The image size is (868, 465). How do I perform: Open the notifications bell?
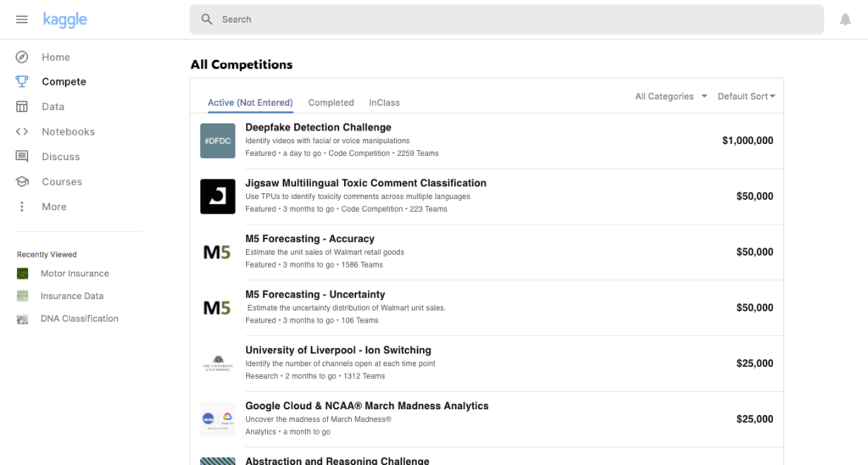(845, 19)
